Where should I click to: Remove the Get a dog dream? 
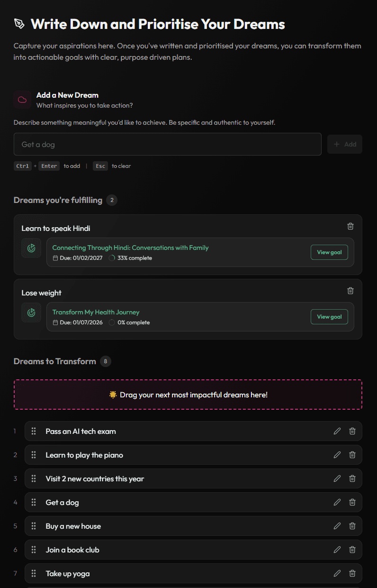(352, 502)
